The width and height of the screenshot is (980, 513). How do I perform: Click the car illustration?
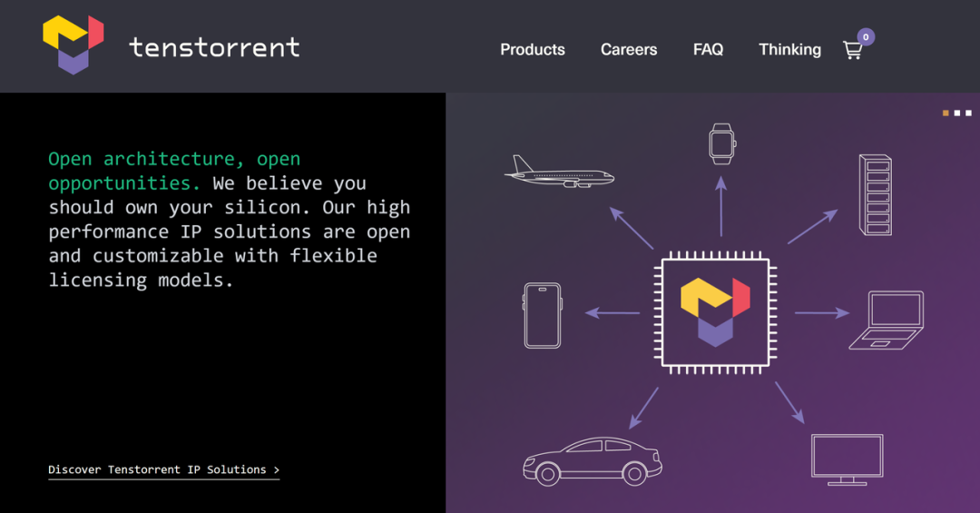click(593, 461)
